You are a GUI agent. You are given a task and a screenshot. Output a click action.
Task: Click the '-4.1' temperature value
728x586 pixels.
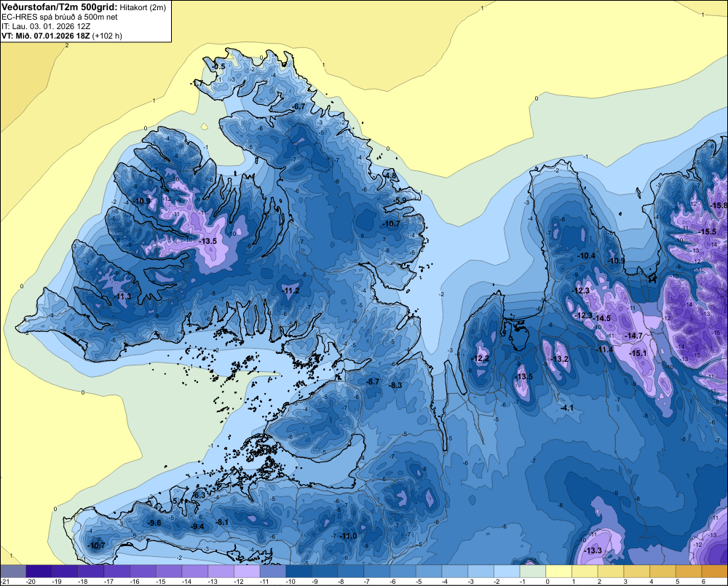567,408
